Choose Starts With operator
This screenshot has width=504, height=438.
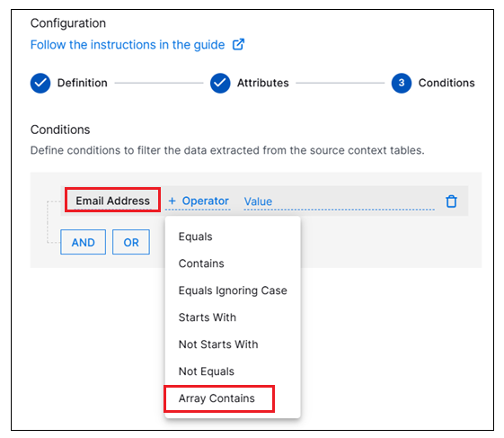point(208,317)
